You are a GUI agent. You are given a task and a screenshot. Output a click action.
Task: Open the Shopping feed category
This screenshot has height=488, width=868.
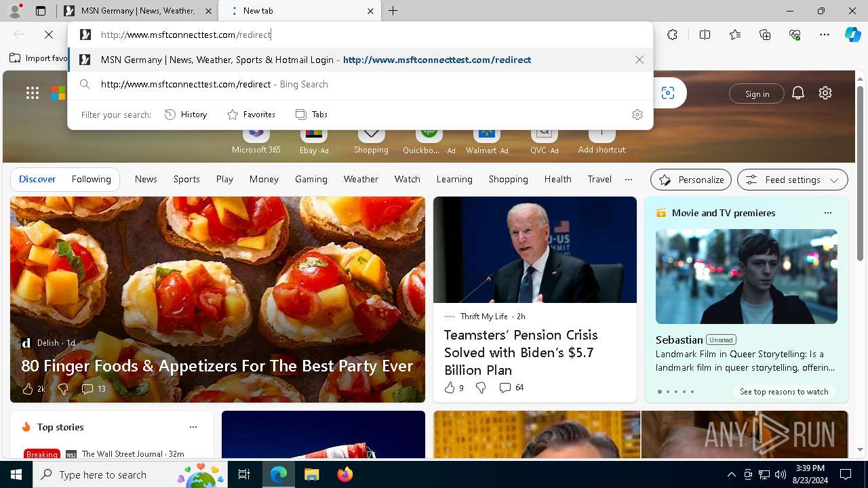click(x=509, y=179)
